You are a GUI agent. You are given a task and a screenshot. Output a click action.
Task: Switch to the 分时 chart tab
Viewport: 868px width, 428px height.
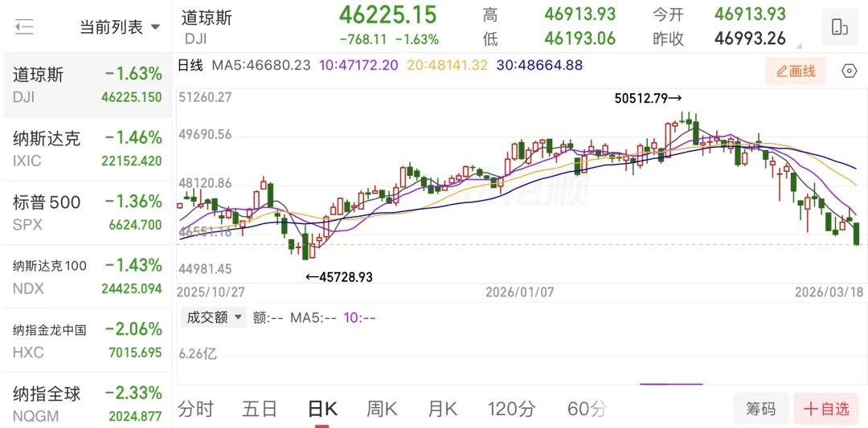click(x=196, y=409)
